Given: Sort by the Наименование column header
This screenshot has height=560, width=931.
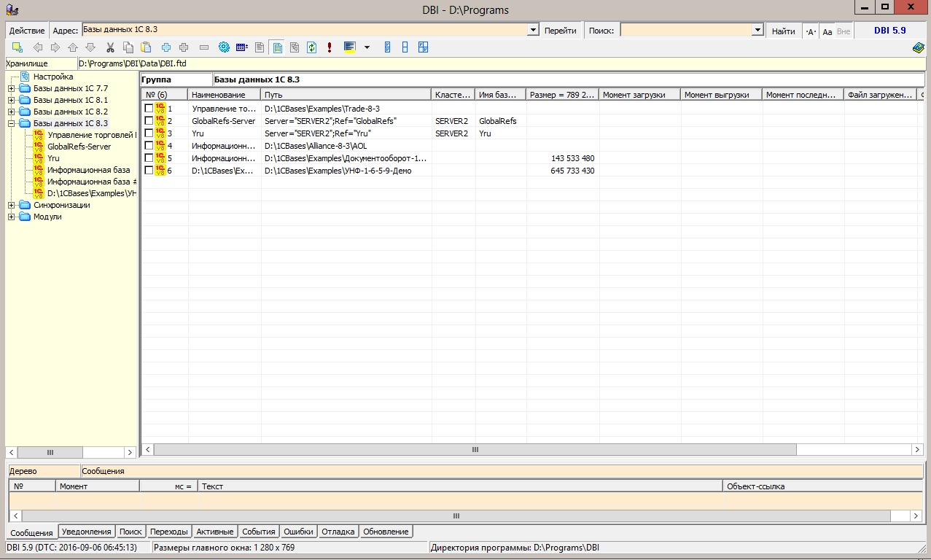Looking at the screenshot, I should [225, 95].
